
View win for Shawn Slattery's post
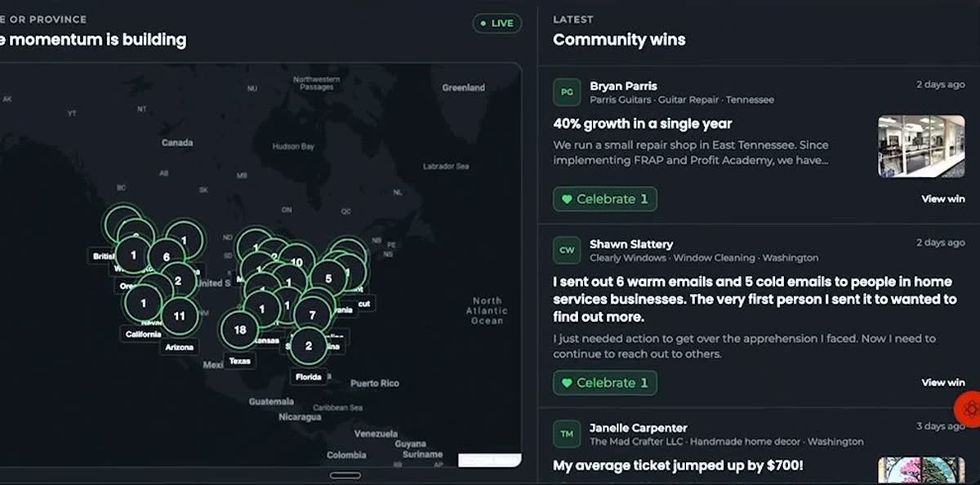(943, 382)
